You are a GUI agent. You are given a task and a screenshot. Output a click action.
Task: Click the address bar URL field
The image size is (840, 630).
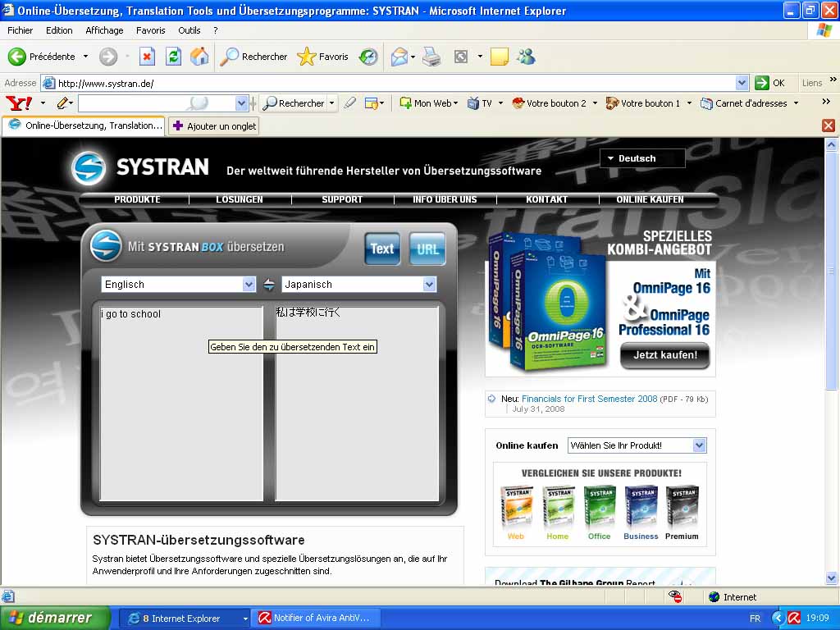395,83
